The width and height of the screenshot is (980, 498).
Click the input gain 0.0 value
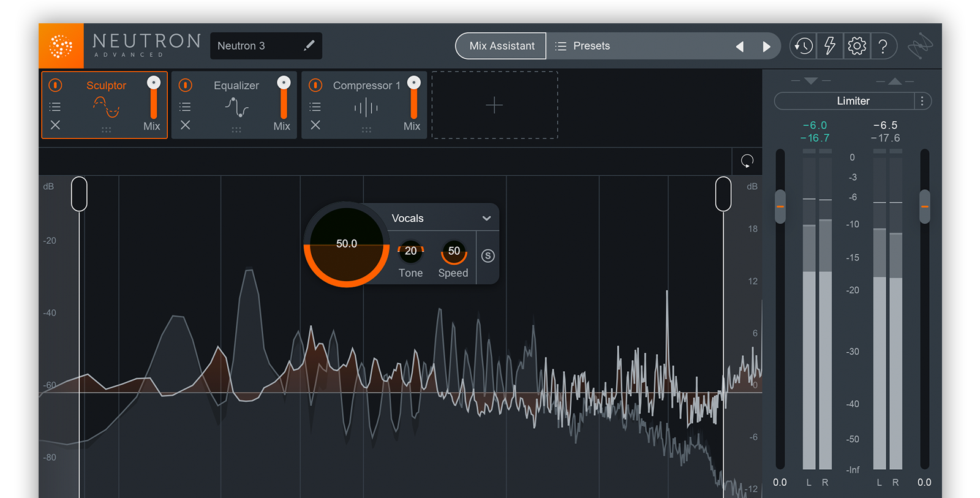[x=780, y=483]
